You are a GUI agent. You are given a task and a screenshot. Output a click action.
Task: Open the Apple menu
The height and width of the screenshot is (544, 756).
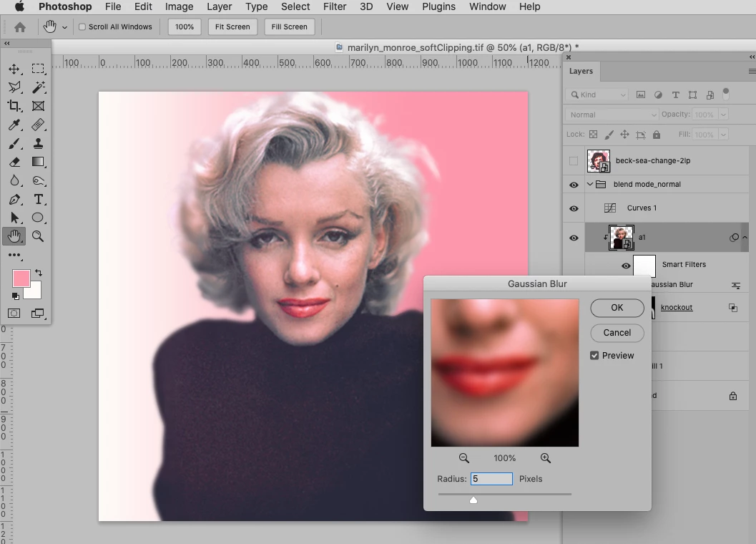point(19,6)
